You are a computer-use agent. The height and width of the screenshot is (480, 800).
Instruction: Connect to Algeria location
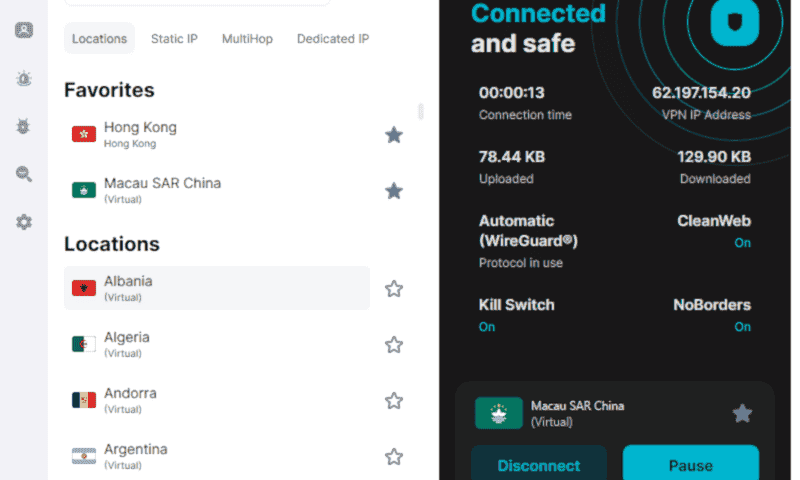(217, 344)
